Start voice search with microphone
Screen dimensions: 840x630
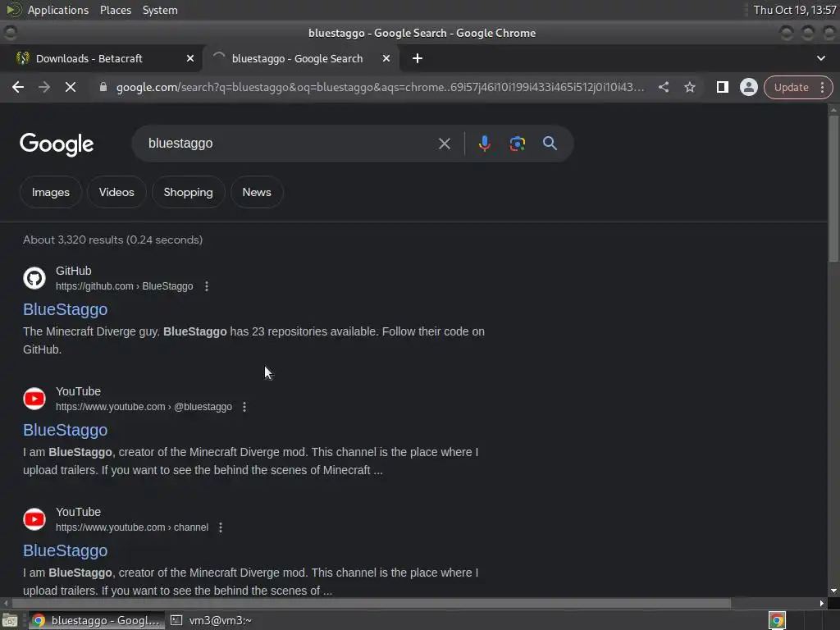pyautogui.click(x=484, y=144)
